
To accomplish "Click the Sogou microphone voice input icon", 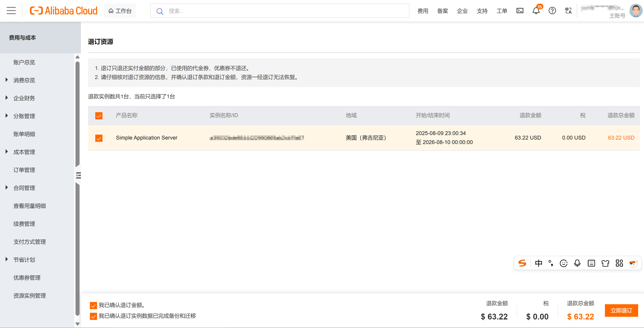I will [x=577, y=263].
